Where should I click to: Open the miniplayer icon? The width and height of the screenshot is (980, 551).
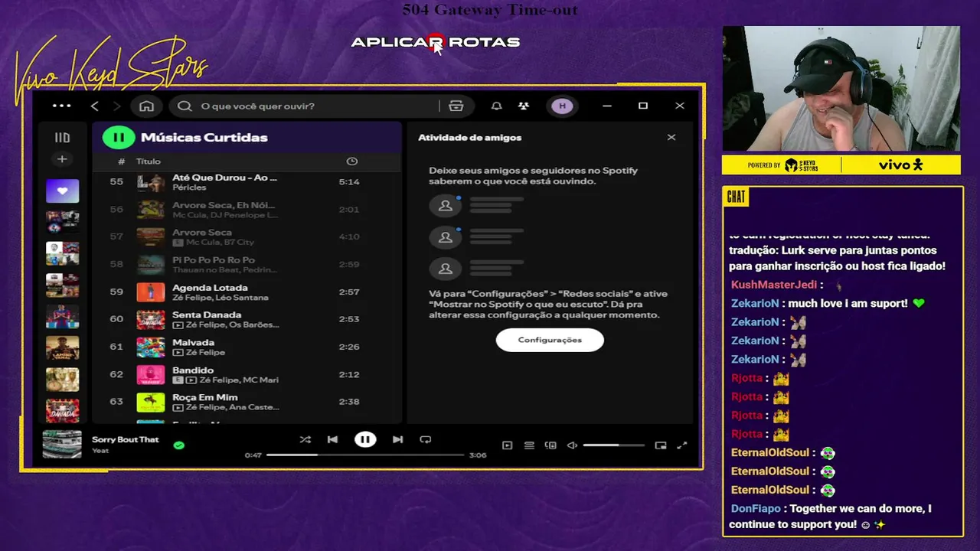[660, 445]
